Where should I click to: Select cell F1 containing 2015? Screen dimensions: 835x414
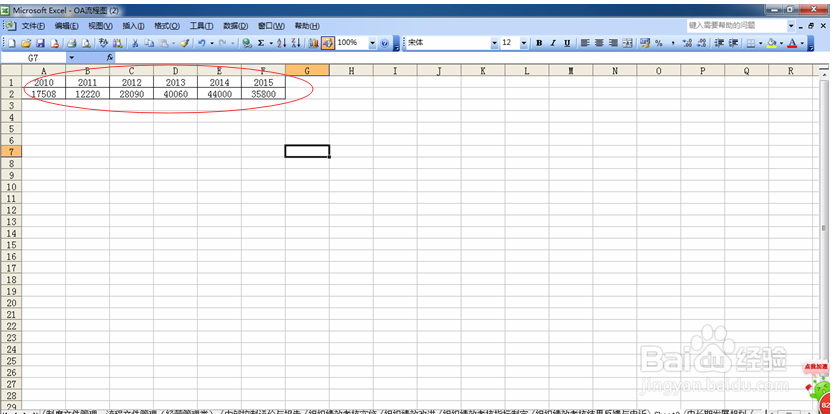pyautogui.click(x=263, y=82)
